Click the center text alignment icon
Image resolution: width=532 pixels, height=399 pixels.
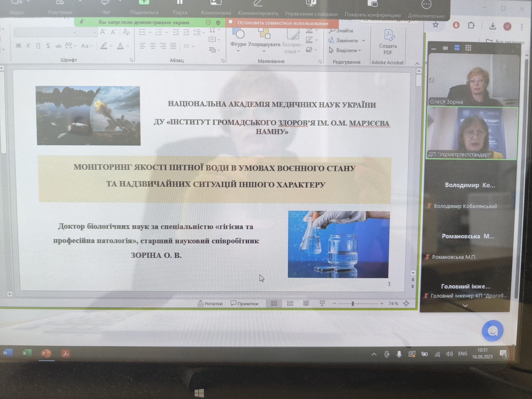tap(153, 46)
